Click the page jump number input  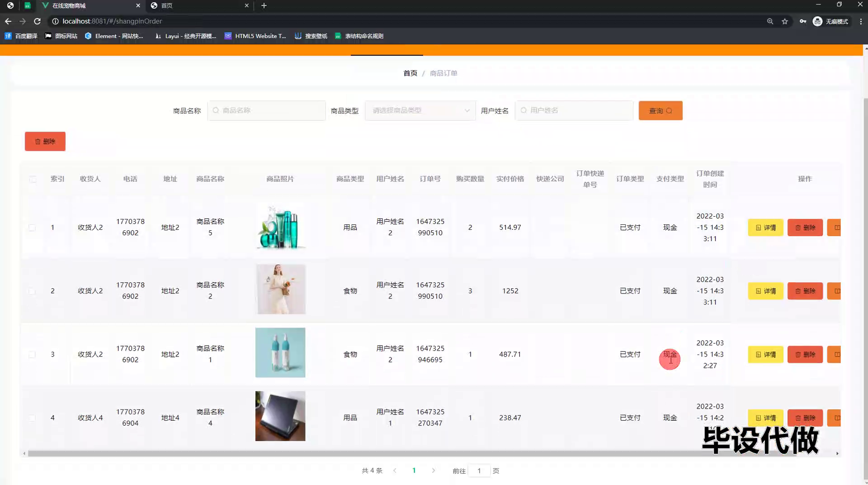tap(479, 471)
